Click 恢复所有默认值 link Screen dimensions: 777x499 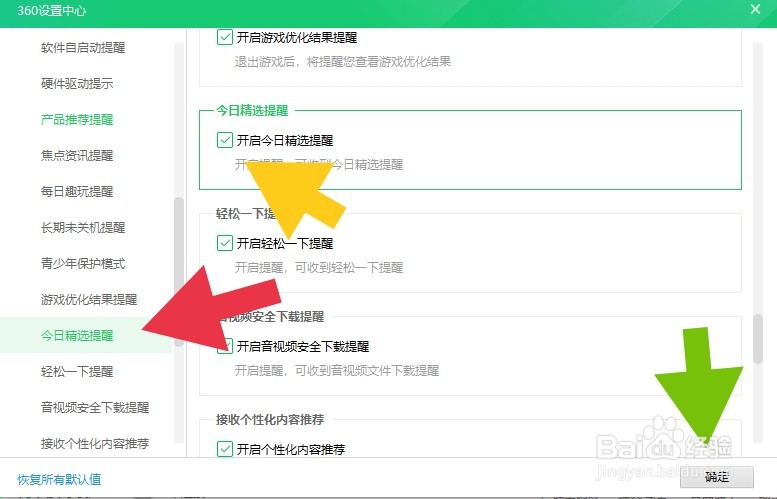click(59, 479)
